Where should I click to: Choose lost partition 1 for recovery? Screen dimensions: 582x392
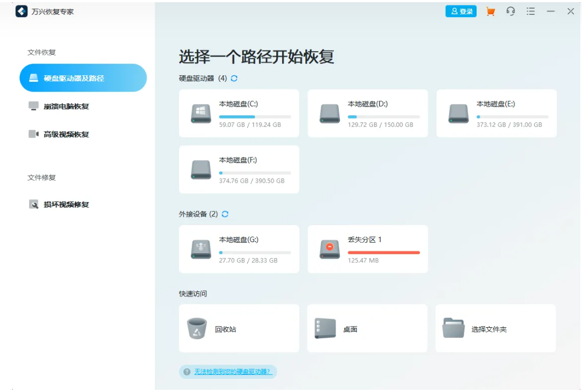(x=367, y=249)
